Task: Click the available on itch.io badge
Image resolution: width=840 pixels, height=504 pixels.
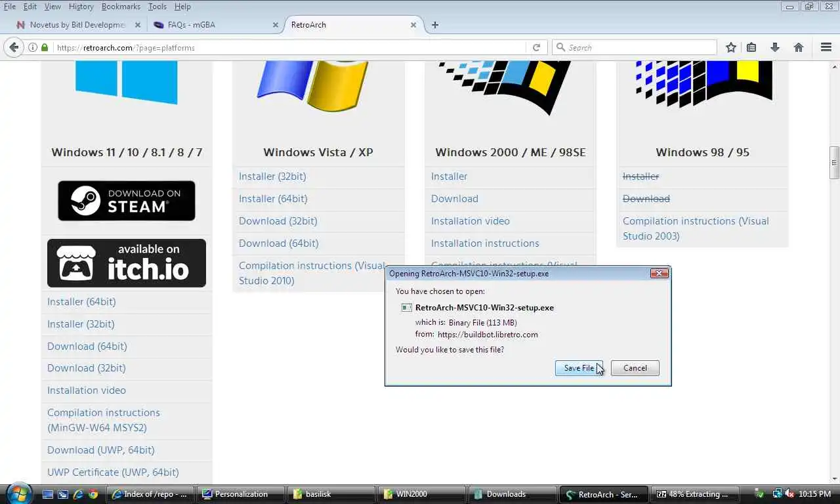Action: pos(127,262)
